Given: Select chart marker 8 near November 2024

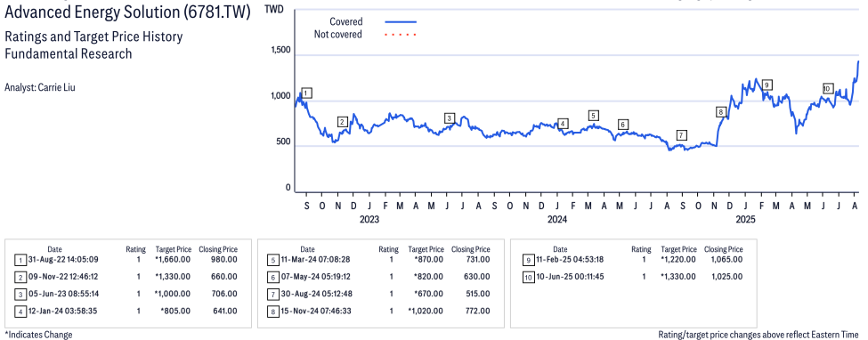Looking at the screenshot, I should (x=721, y=112).
